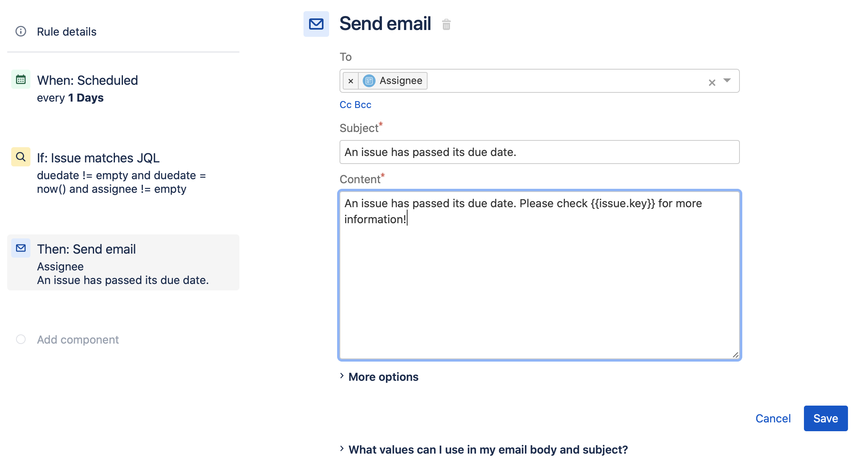
Task: Select the Add component radio circle
Action: [20, 339]
